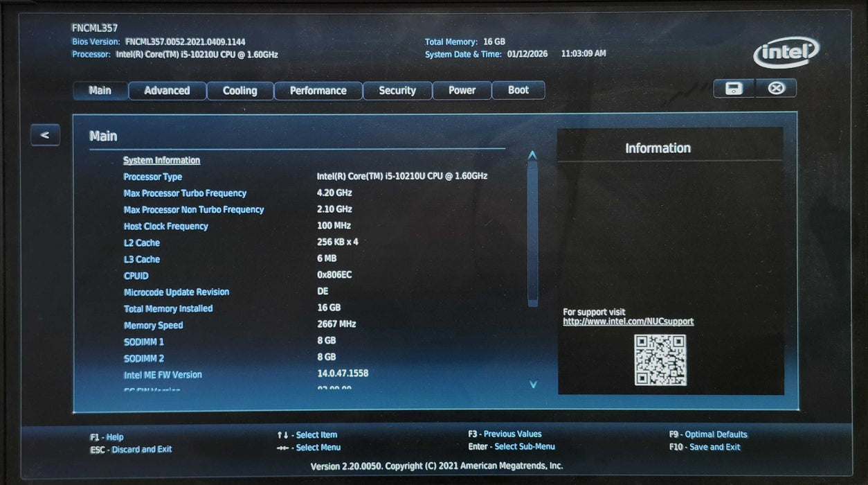Switch to the Cooling tab
This screenshot has height=485, width=868.
(239, 91)
